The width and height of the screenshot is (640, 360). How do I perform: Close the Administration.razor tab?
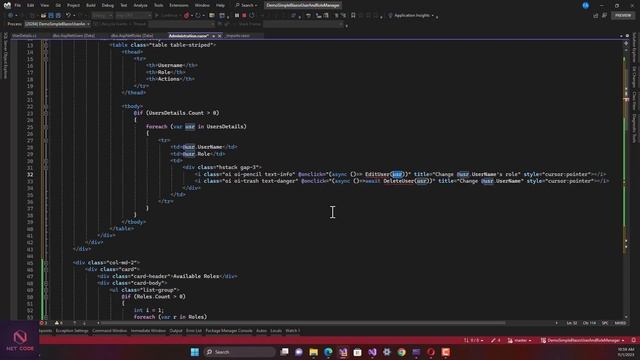pos(220,36)
